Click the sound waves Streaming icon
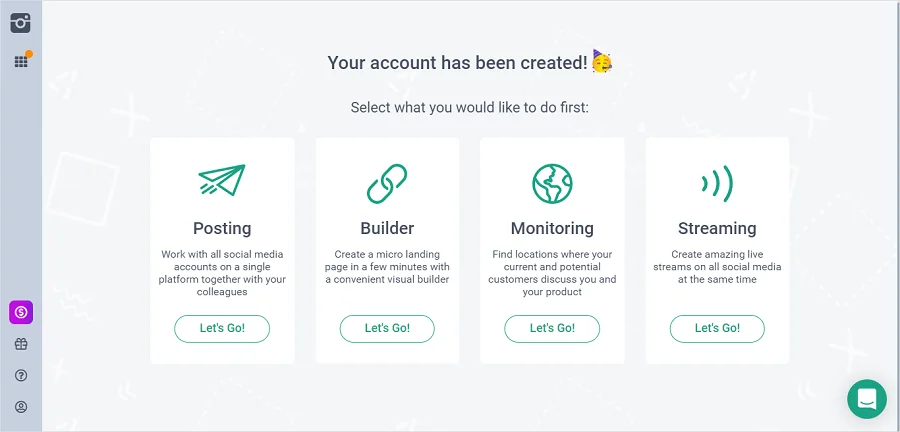Image resolution: width=900 pixels, height=432 pixels. 717,183
